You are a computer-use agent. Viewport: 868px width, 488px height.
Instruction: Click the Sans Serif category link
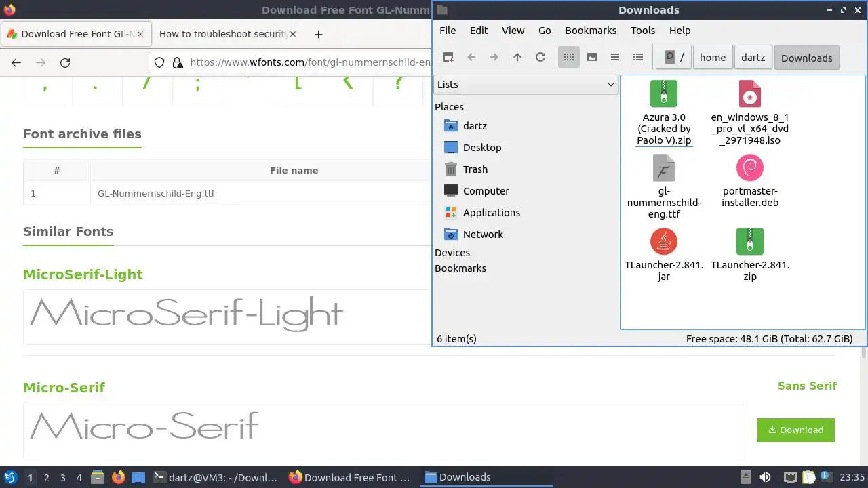coord(807,386)
